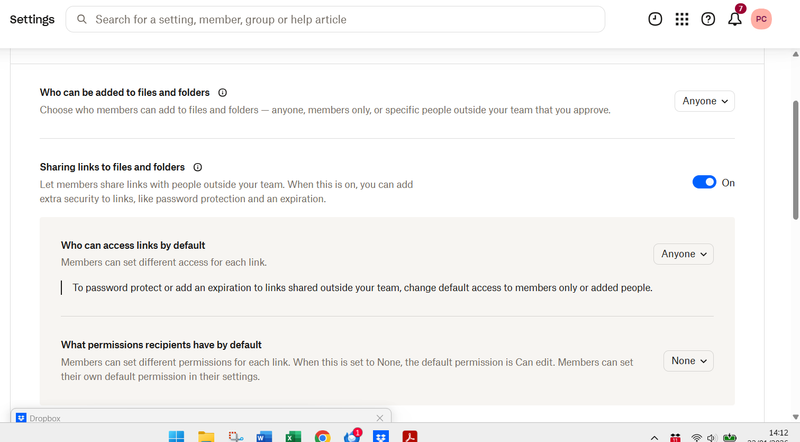
Task: Show hidden system tray icons
Action: (x=654, y=438)
